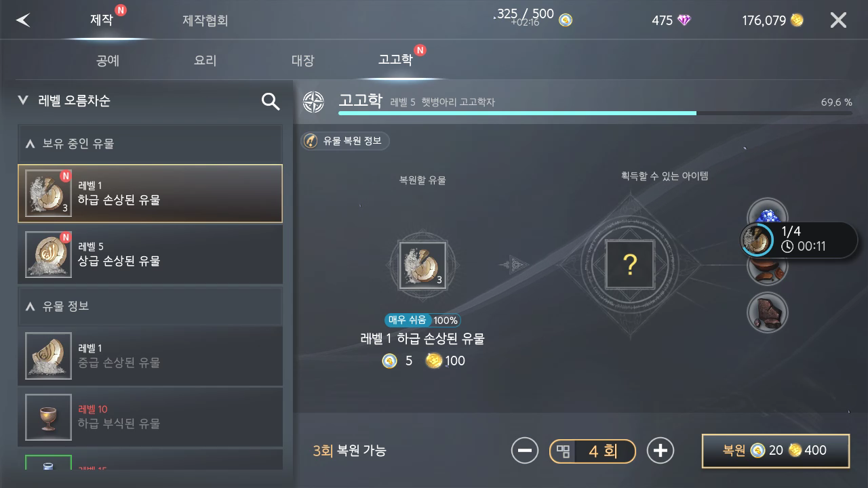
Task: Decrease restore count with minus button
Action: [524, 451]
